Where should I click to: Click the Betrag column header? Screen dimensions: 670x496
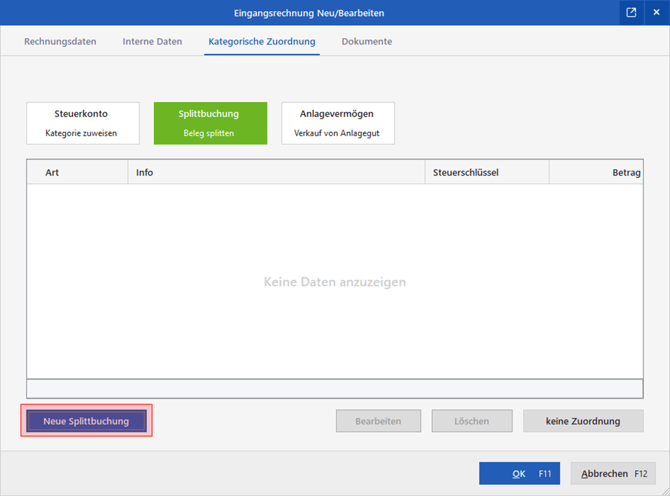(596, 173)
